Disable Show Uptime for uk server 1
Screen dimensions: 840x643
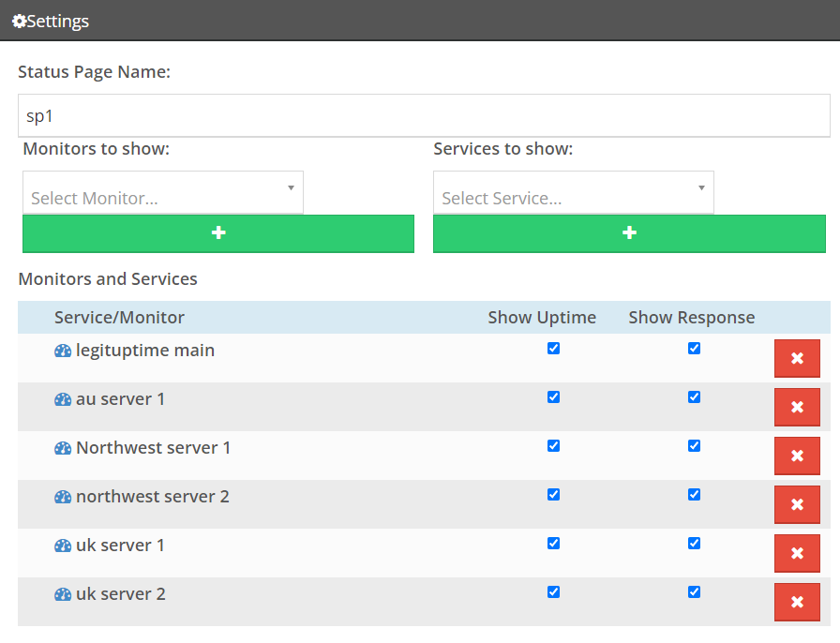[x=553, y=544]
